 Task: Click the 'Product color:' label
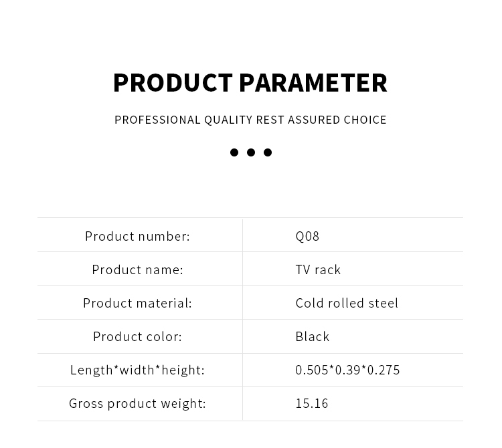[137, 336]
